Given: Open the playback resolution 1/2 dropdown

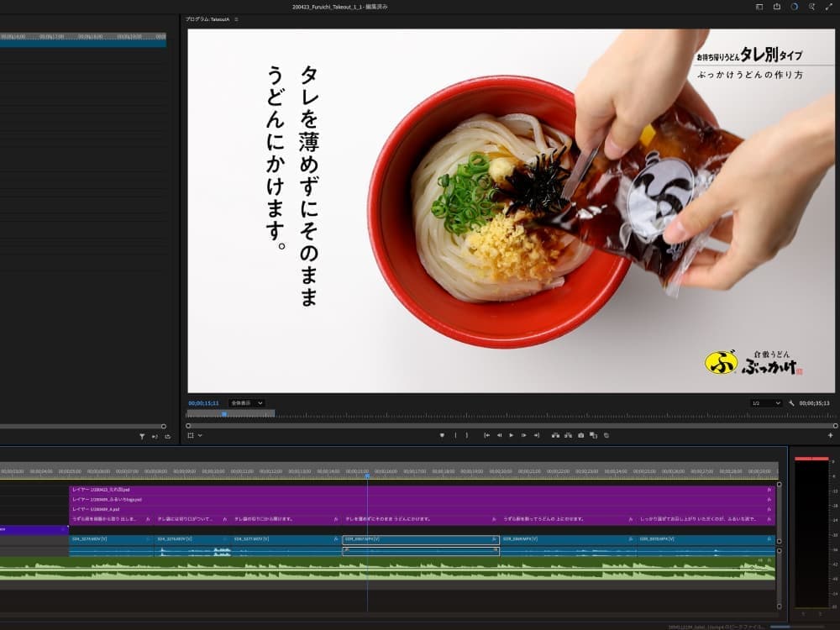Looking at the screenshot, I should pyautogui.click(x=765, y=403).
